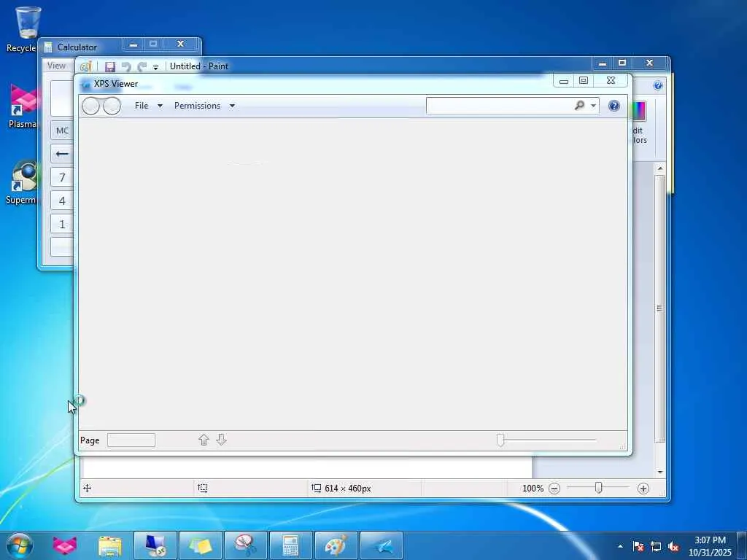Screen dimensions: 747x560
Task: Click Paint vertical scrollbar up arrow
Action: [659, 168]
